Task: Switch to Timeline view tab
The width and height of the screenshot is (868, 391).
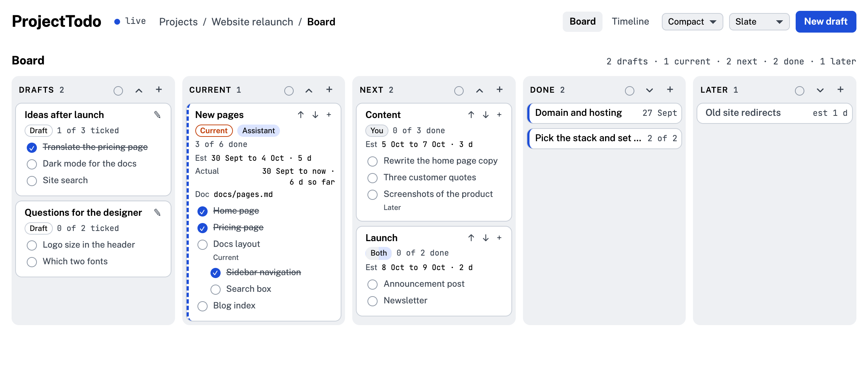Action: (x=630, y=22)
